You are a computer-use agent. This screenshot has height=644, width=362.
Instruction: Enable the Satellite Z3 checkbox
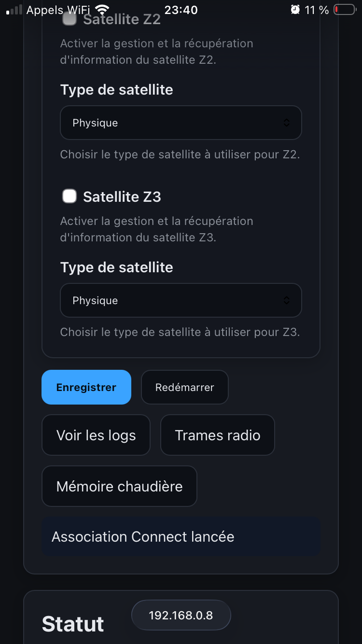(x=70, y=196)
